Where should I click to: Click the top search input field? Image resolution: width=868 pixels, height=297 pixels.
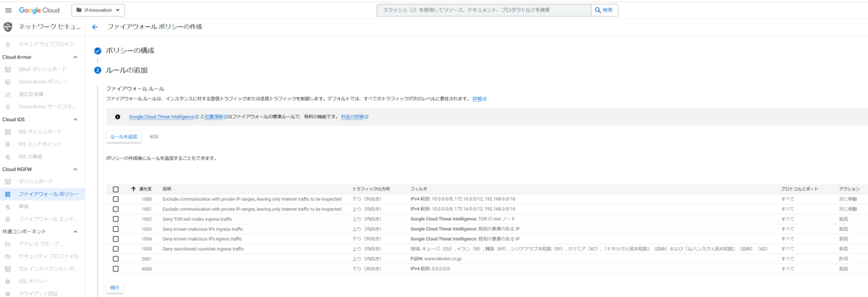[x=483, y=10]
